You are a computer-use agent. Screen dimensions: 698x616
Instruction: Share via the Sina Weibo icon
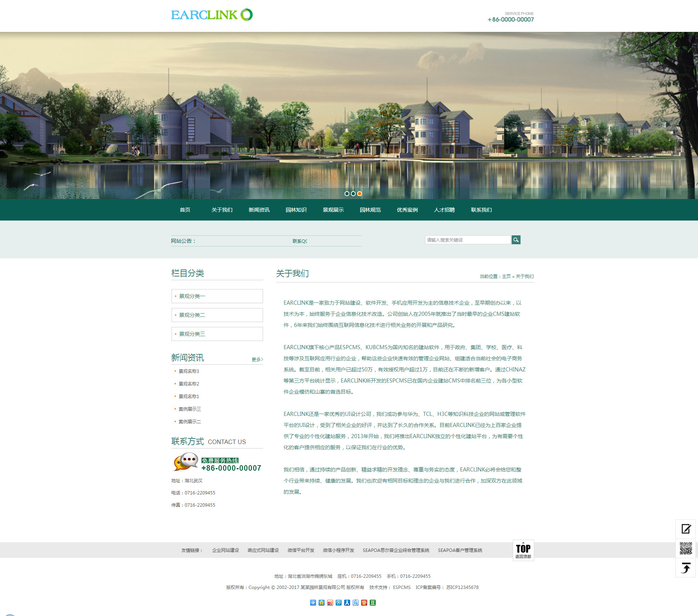tap(330, 603)
